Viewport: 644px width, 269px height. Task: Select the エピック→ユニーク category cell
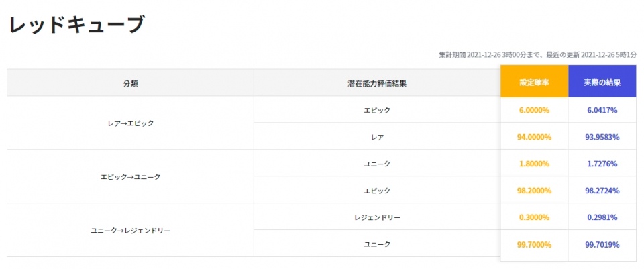pyautogui.click(x=131, y=177)
